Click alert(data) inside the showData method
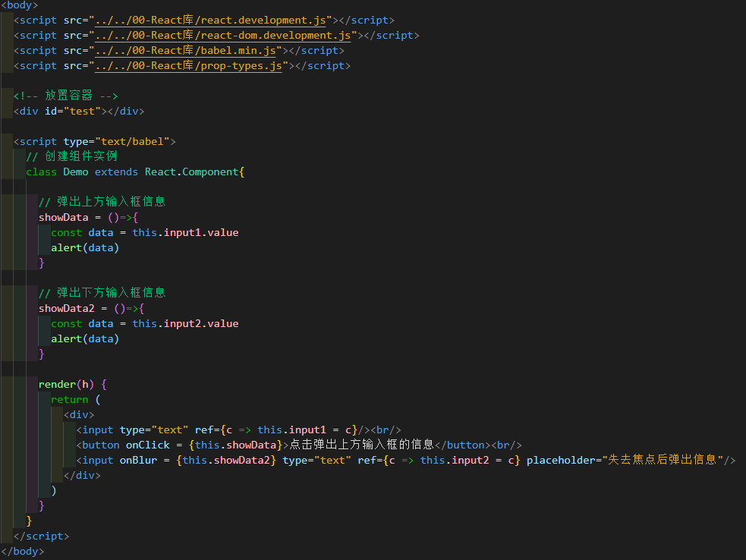Screen dimensions: 746x560 pyautogui.click(x=85, y=248)
